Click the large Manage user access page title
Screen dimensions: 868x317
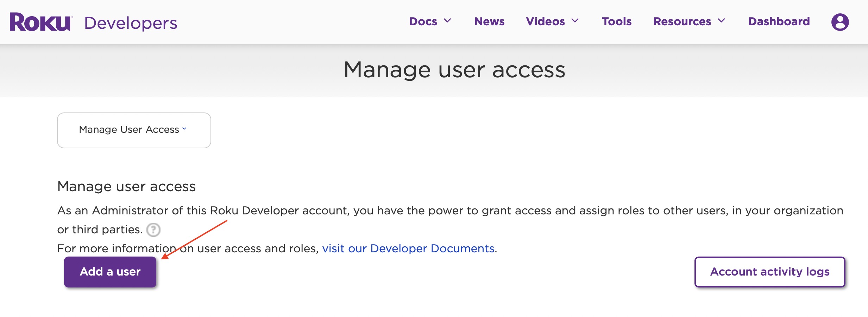(x=454, y=70)
